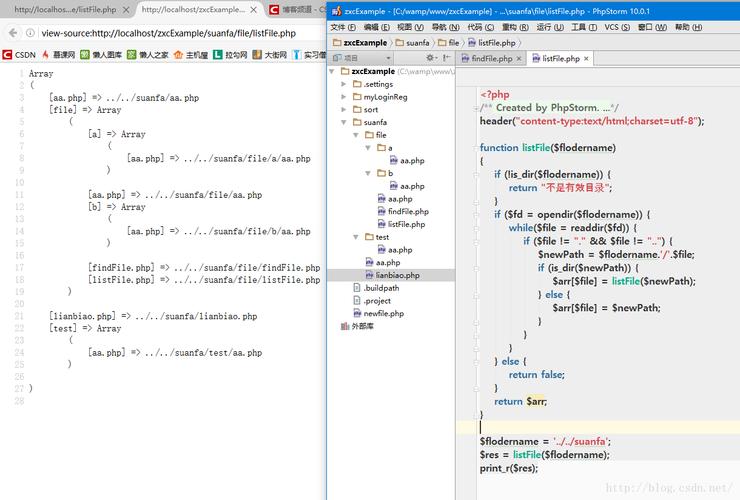Open PhpStorm 代码 (C) menu

coord(480,27)
